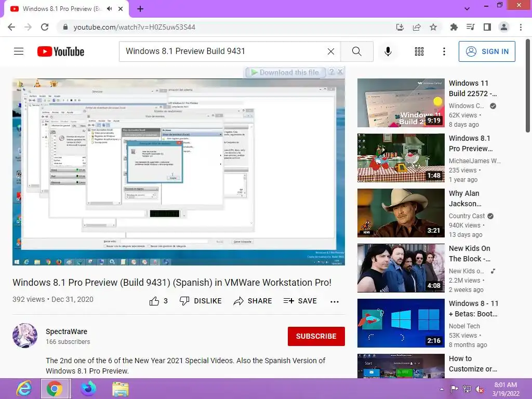Mute the tab audio speaker icon

point(109,9)
